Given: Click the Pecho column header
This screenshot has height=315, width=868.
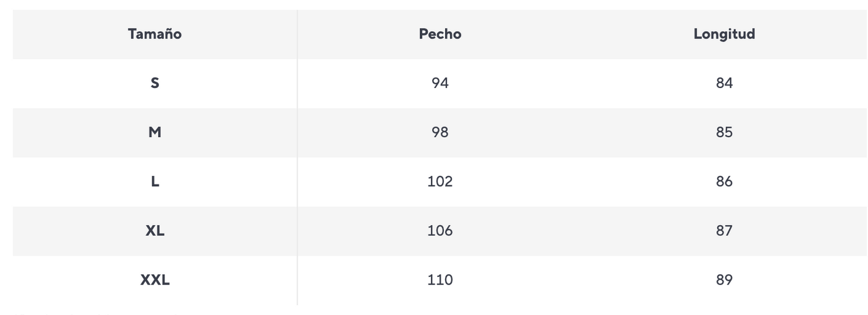Looking at the screenshot, I should click(x=440, y=34).
